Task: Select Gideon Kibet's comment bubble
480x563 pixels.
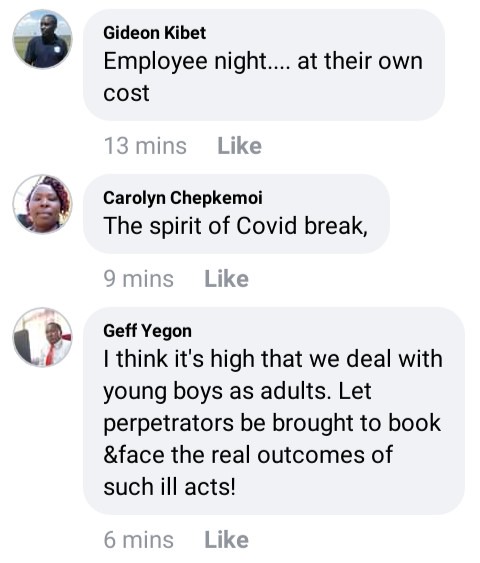Action: 264,65
